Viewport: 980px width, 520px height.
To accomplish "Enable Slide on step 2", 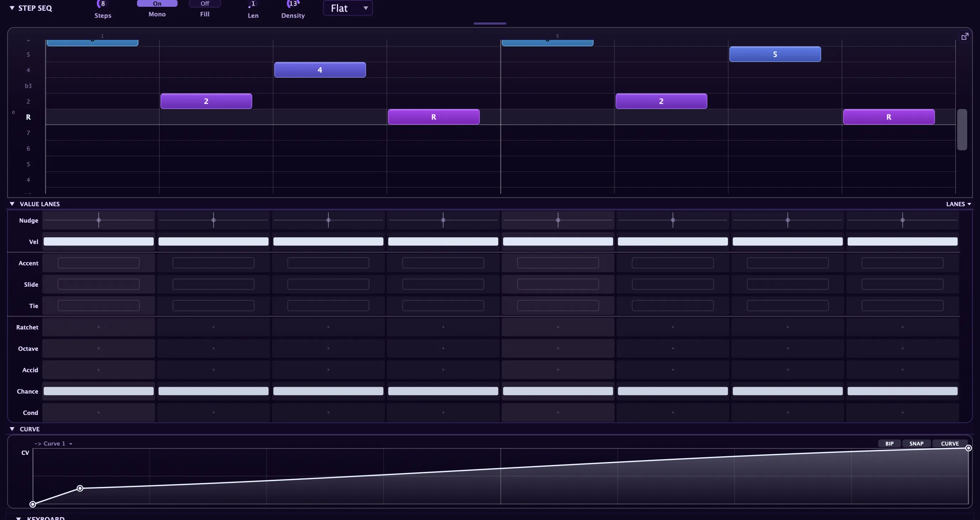I will pos(214,284).
